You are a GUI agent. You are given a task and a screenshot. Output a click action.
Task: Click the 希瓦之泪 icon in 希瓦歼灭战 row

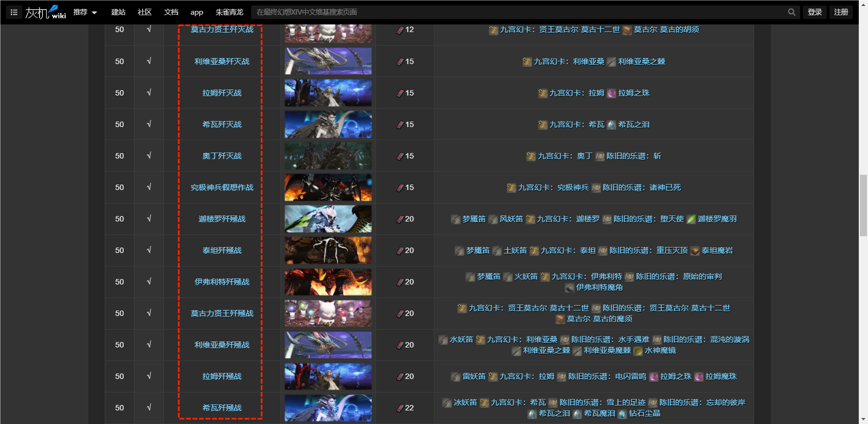(x=611, y=125)
